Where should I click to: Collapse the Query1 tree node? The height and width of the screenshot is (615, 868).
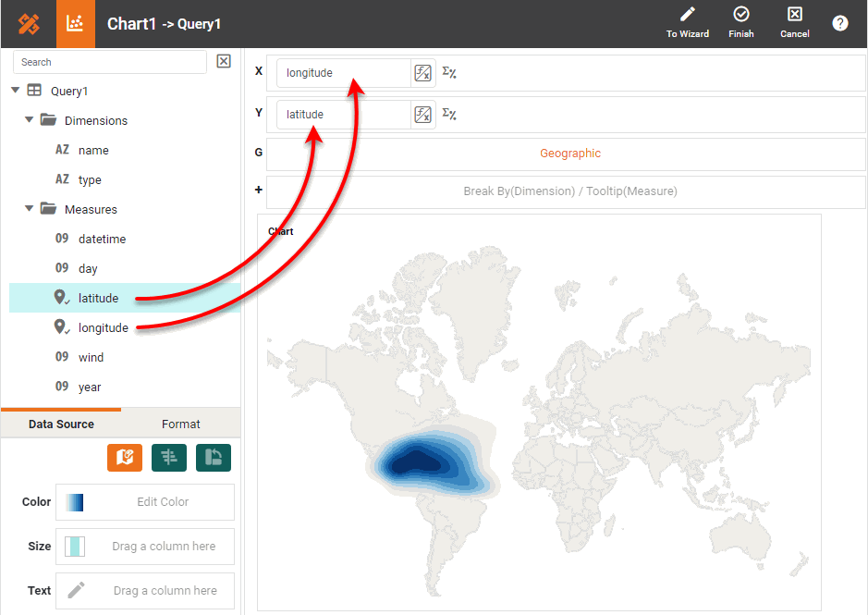coord(16,91)
